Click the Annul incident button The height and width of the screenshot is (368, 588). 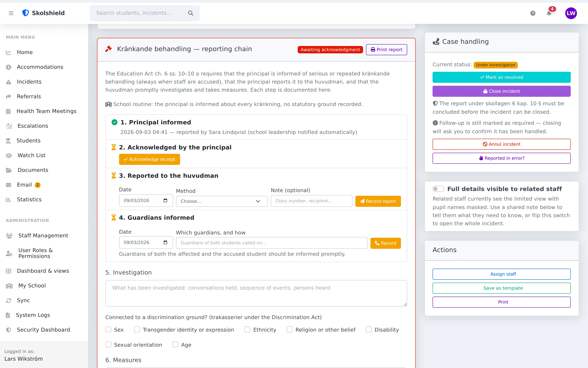pyautogui.click(x=501, y=144)
